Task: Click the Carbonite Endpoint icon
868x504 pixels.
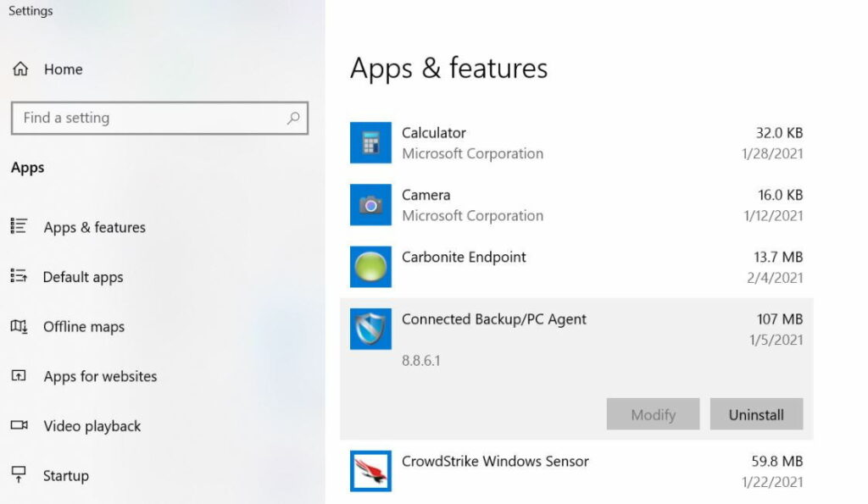Action: [x=370, y=266]
